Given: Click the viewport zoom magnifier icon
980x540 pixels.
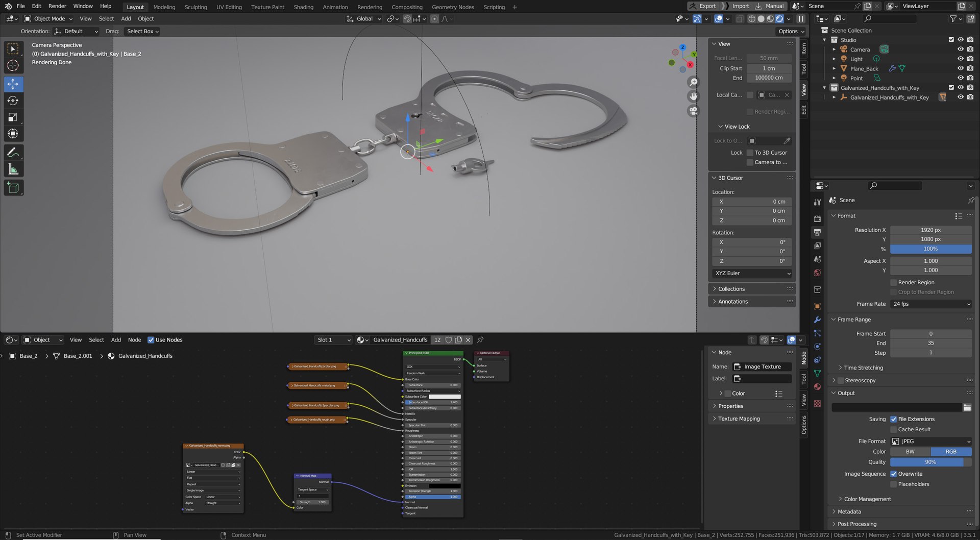Looking at the screenshot, I should 693,82.
